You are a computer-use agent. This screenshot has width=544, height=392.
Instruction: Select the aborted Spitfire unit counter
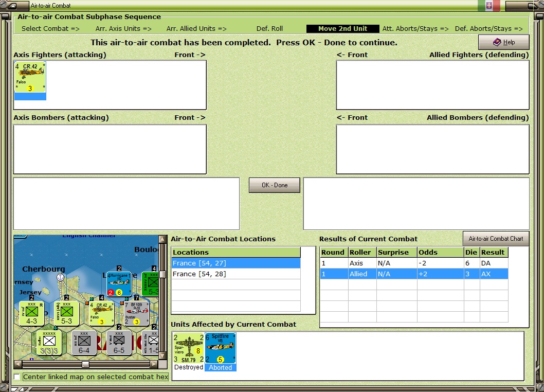[x=220, y=348]
